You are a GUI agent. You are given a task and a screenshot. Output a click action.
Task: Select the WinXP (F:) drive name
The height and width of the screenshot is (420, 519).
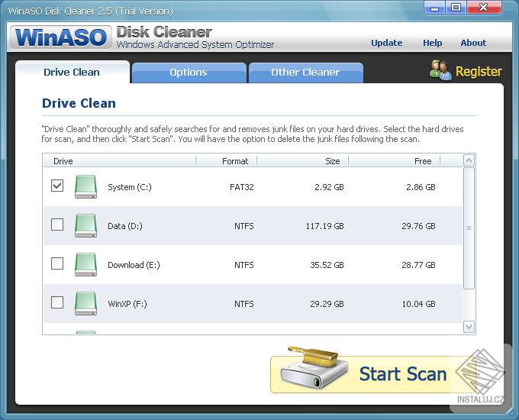point(127,304)
